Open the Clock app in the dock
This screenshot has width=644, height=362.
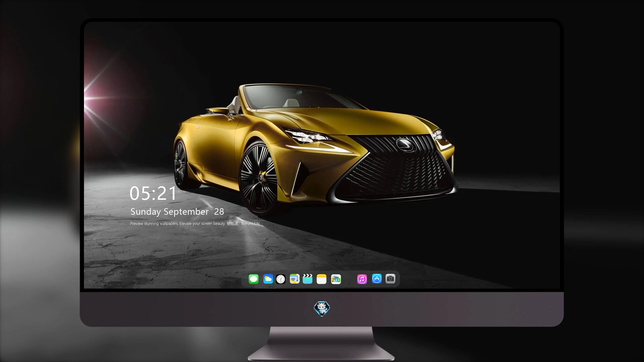coord(281,279)
